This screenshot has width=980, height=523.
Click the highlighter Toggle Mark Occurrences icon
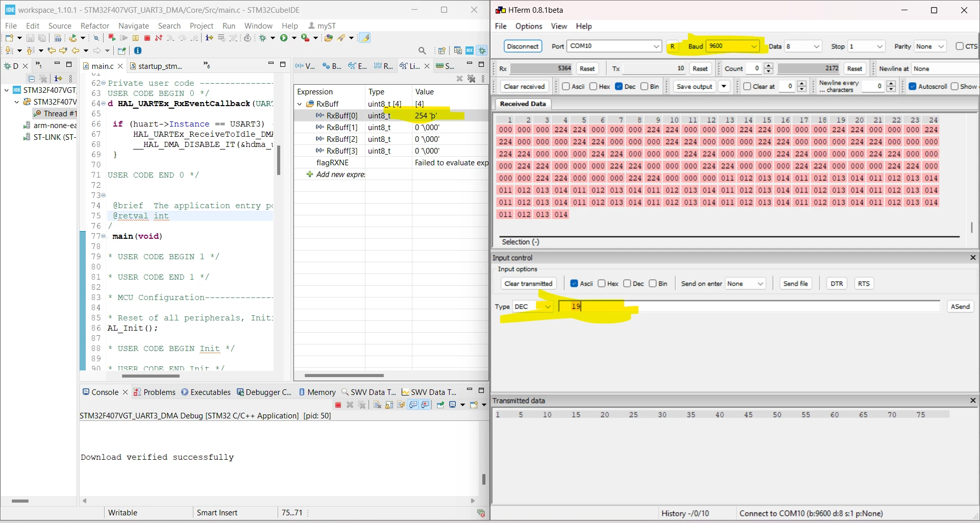(x=365, y=38)
